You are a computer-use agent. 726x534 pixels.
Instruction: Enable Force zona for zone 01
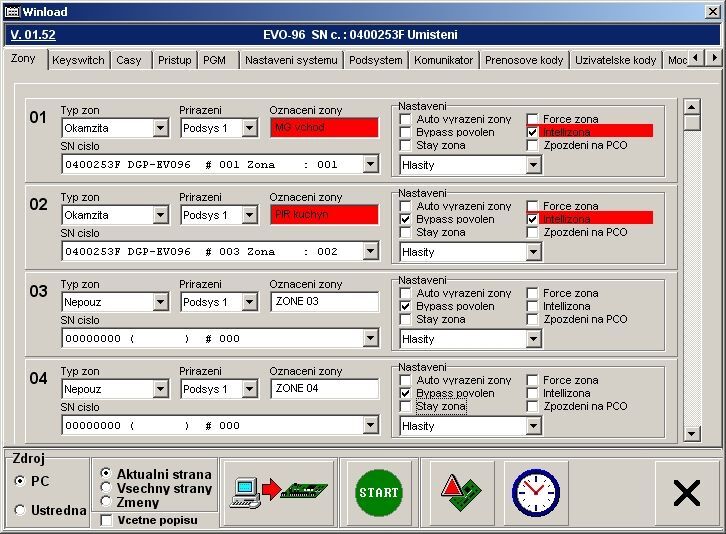coord(533,119)
